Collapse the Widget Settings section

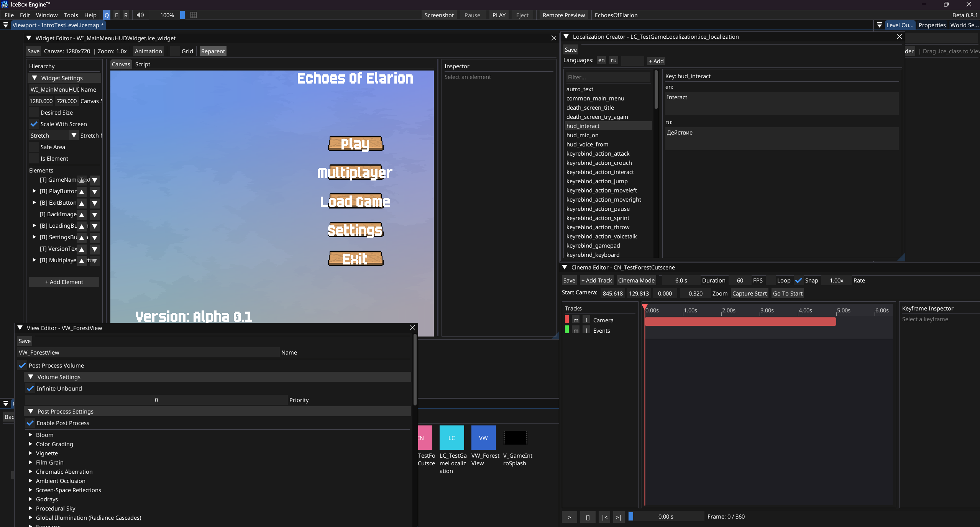click(34, 78)
